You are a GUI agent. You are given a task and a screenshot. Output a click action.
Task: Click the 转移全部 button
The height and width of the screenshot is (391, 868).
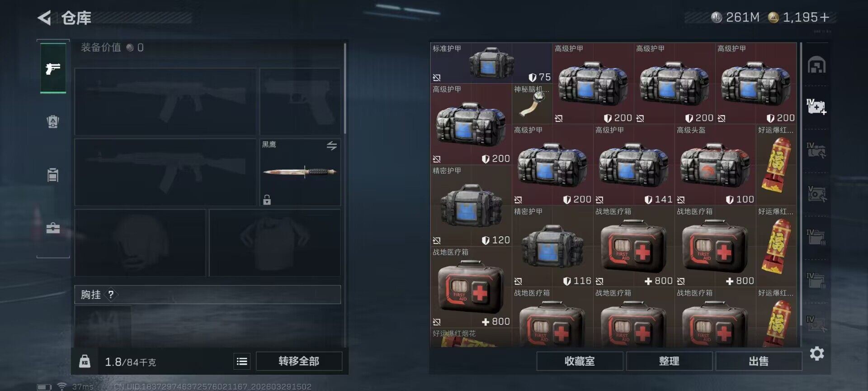(299, 361)
